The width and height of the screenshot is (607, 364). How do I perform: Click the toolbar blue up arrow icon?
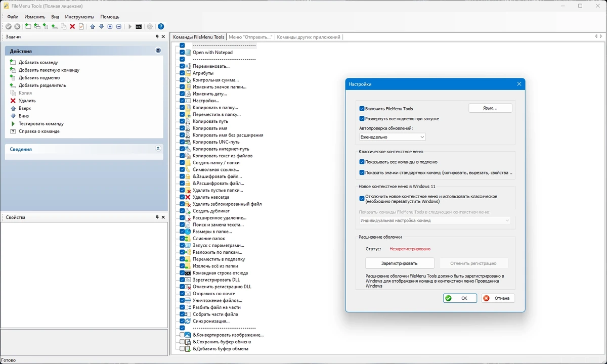[x=93, y=26]
